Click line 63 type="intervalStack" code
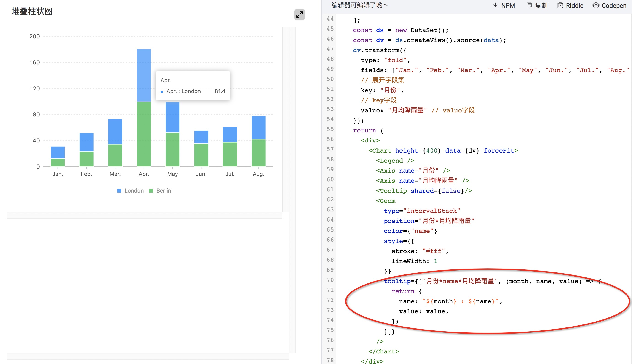 pos(422,211)
